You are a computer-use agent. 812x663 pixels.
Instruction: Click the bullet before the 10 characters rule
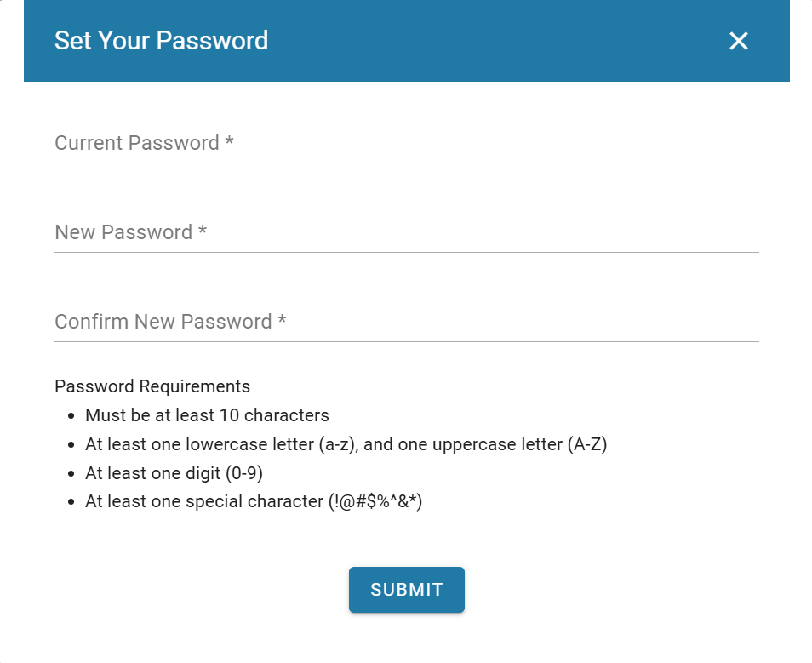coord(71,416)
